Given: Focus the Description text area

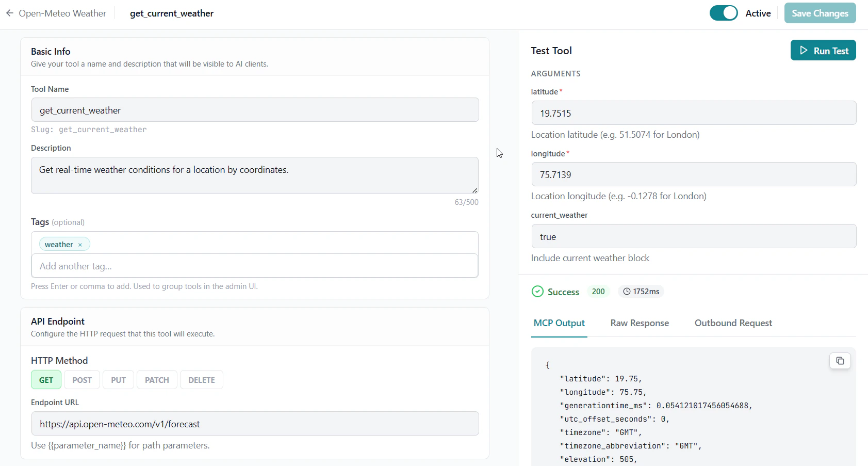Looking at the screenshot, I should pyautogui.click(x=255, y=175).
